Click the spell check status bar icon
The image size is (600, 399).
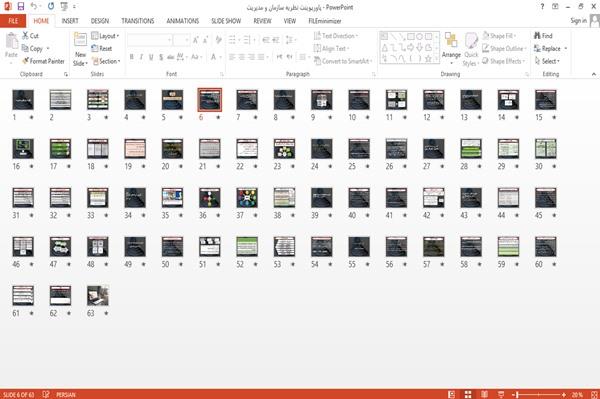click(x=46, y=394)
